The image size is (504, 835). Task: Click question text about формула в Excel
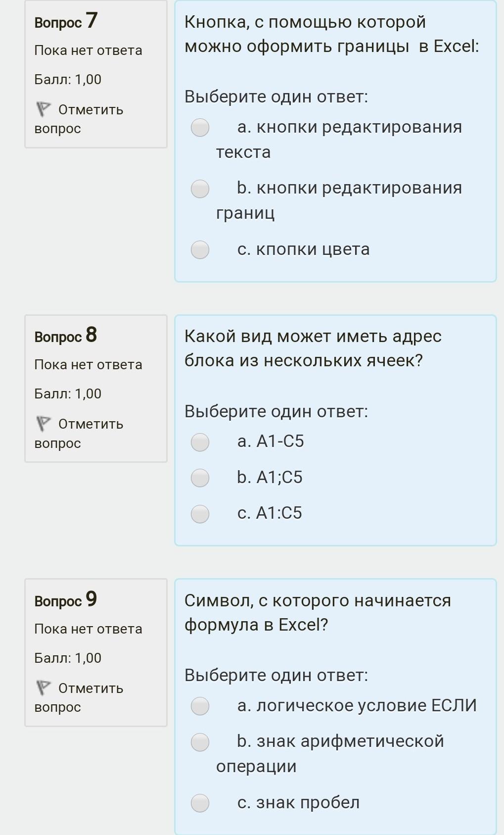tap(318, 613)
